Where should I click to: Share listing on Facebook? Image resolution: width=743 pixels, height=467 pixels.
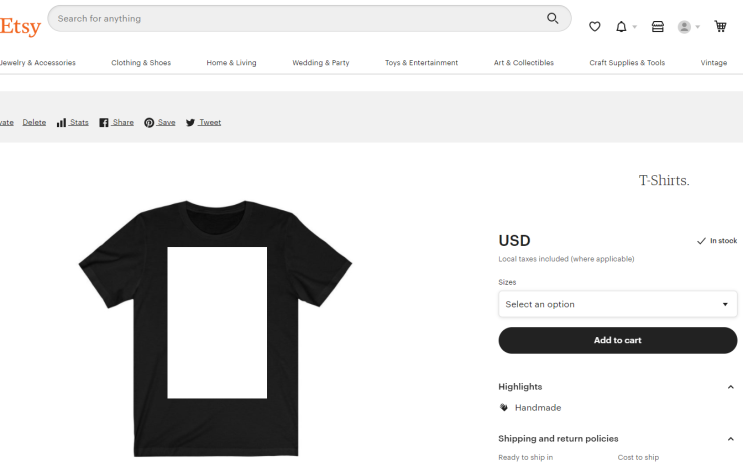point(116,122)
